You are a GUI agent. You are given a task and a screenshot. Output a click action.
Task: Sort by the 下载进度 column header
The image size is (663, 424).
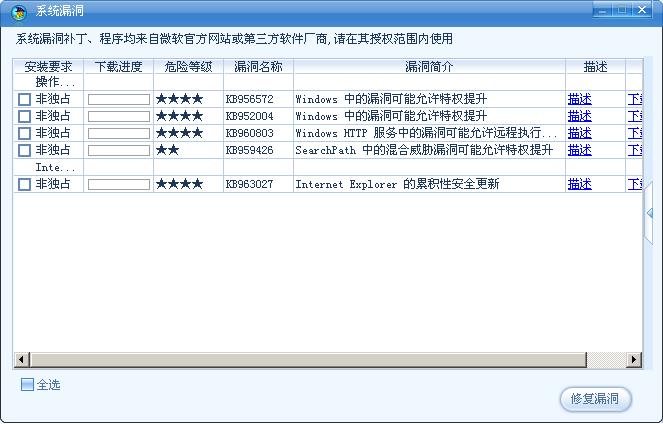click(x=119, y=66)
